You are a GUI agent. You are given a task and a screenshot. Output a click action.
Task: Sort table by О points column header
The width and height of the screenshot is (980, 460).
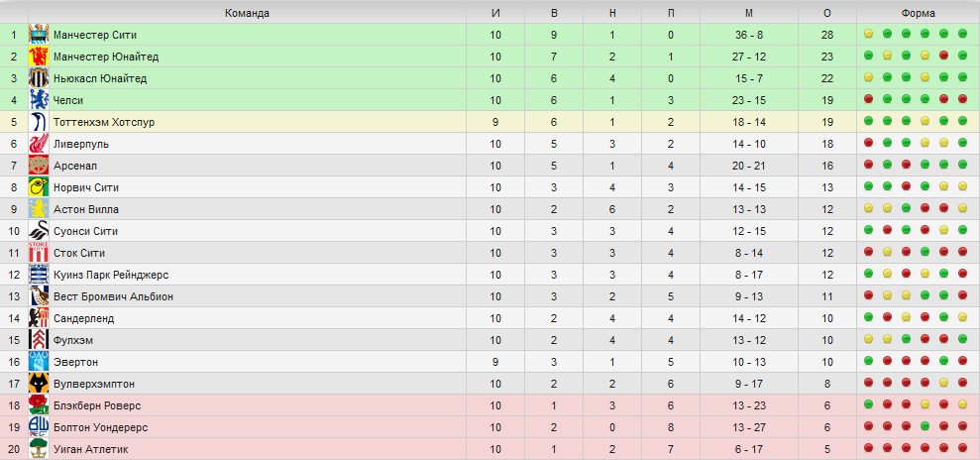[826, 13]
